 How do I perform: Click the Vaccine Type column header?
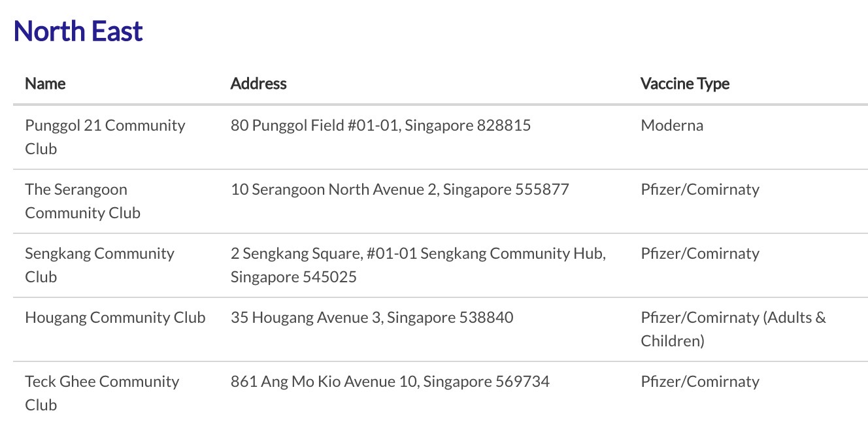pyautogui.click(x=685, y=84)
